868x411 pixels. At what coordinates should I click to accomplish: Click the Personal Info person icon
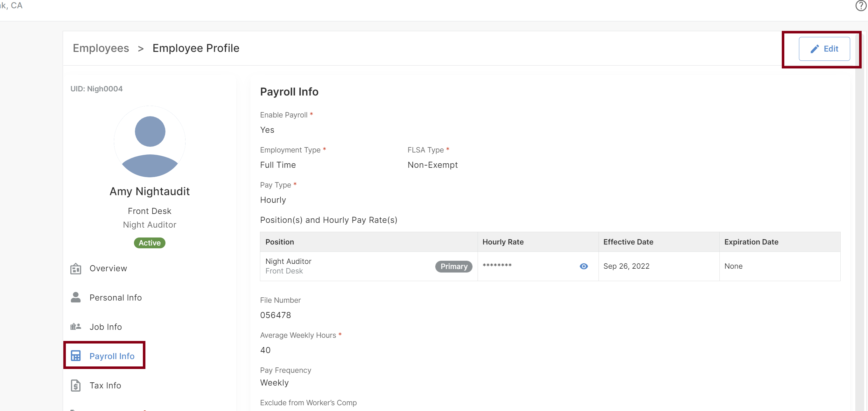click(x=75, y=297)
